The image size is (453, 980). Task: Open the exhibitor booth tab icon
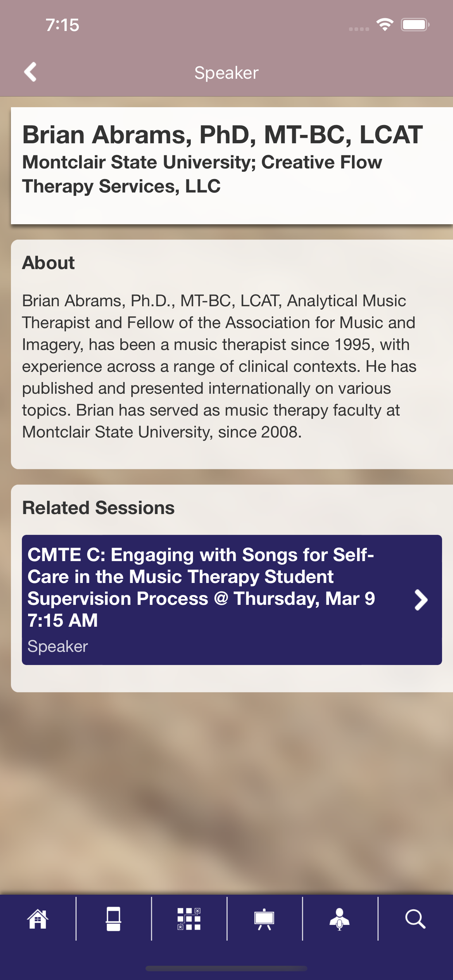pos(113,919)
